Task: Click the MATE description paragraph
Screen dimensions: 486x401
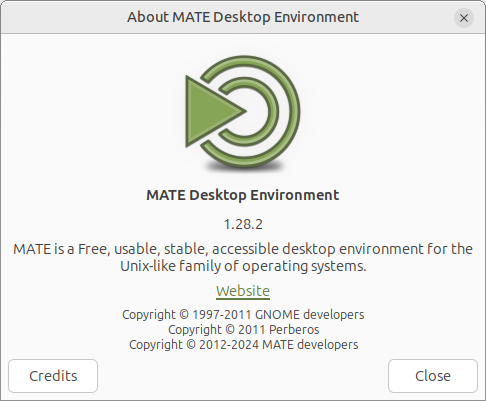Action: click(243, 258)
